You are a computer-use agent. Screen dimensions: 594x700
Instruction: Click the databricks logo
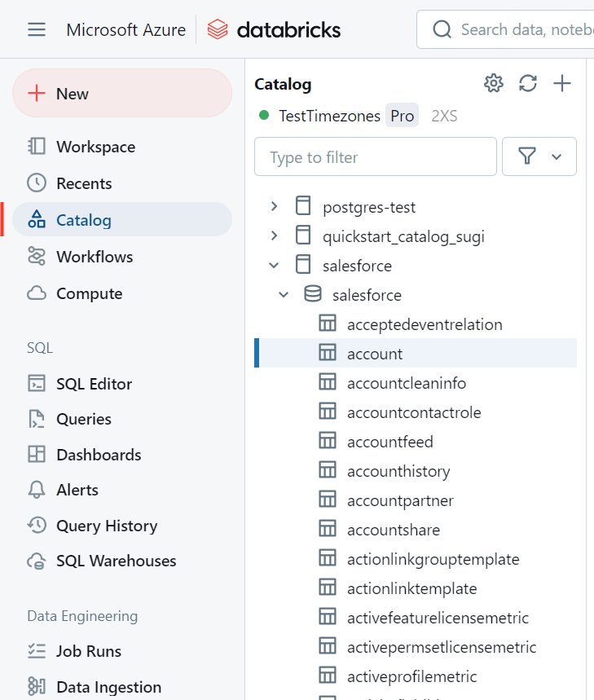click(274, 29)
